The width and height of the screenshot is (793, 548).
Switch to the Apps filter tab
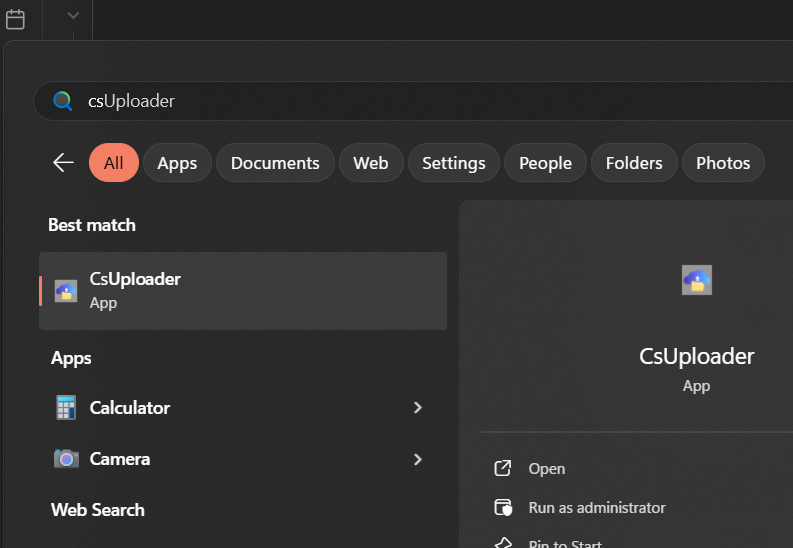click(x=177, y=163)
